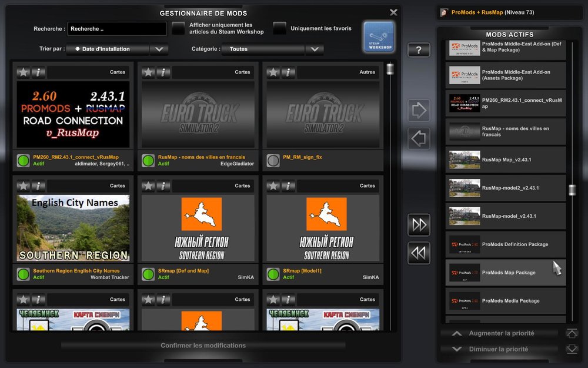The width and height of the screenshot is (588, 368).
Task: Toggle active state of PM260_RM2.43.1_connect_vRusMap
Action: point(24,161)
